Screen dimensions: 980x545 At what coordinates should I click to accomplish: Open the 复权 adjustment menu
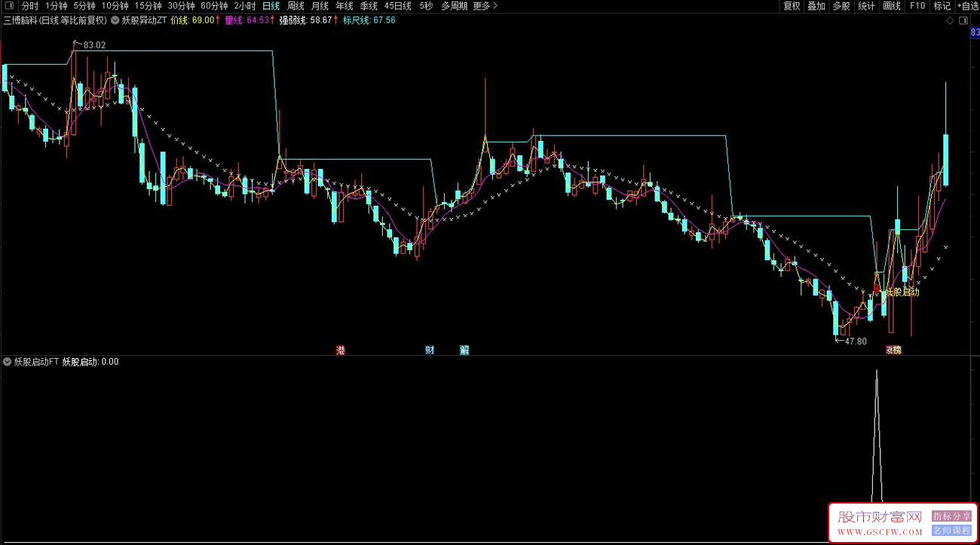point(792,6)
